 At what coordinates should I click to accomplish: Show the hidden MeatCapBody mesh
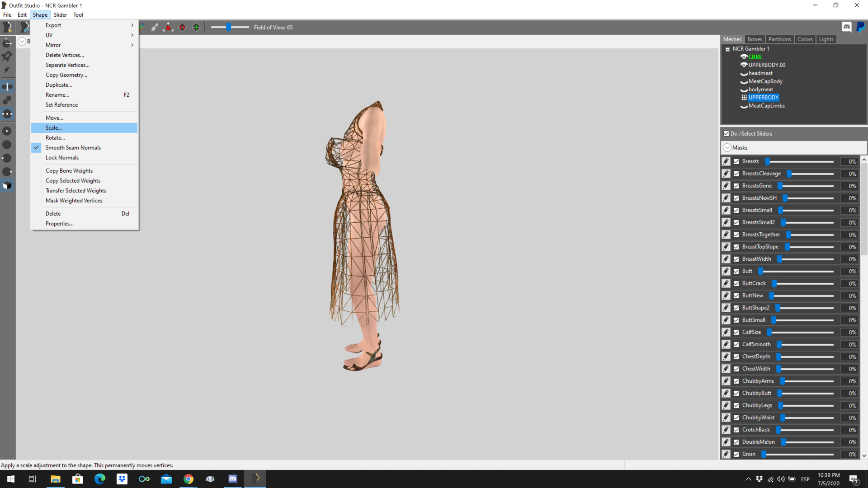tap(744, 81)
